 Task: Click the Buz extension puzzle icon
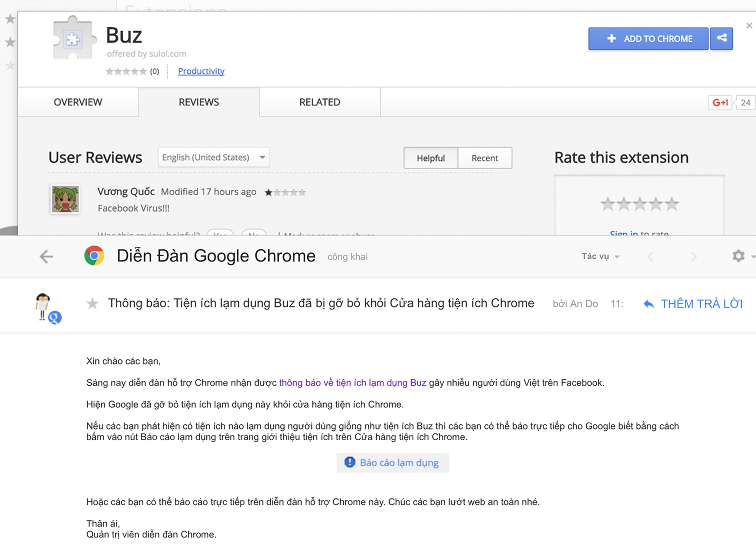(74, 39)
